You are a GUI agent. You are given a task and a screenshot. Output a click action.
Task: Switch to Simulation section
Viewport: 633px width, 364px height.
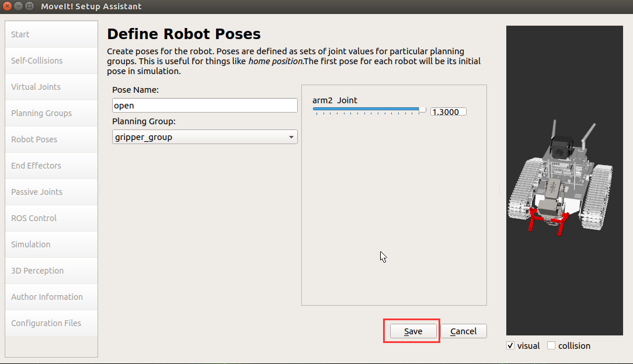tap(51, 244)
